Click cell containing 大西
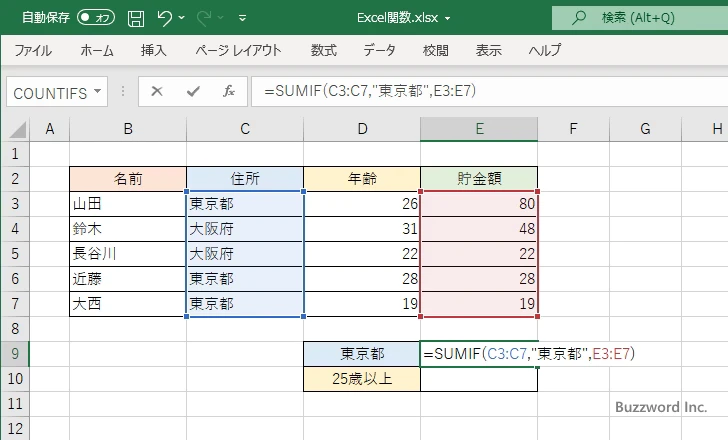Screen dimensions: 728x440 tap(128, 304)
